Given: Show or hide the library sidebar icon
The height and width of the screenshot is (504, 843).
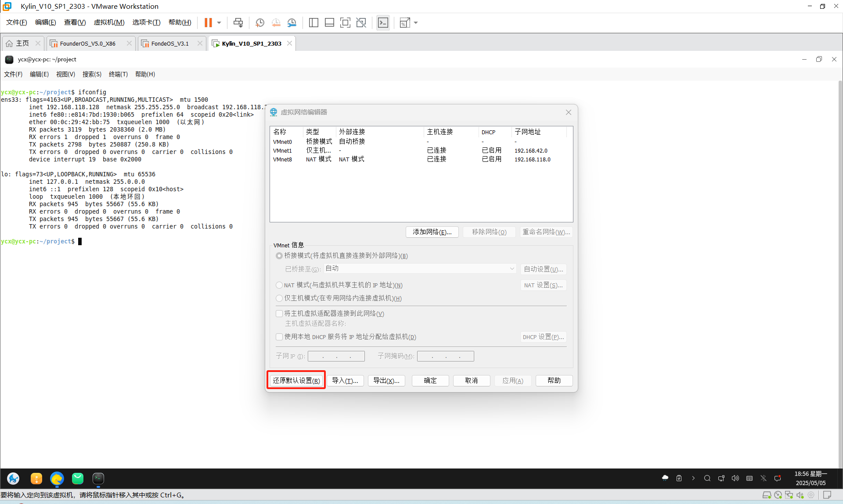Looking at the screenshot, I should point(313,23).
